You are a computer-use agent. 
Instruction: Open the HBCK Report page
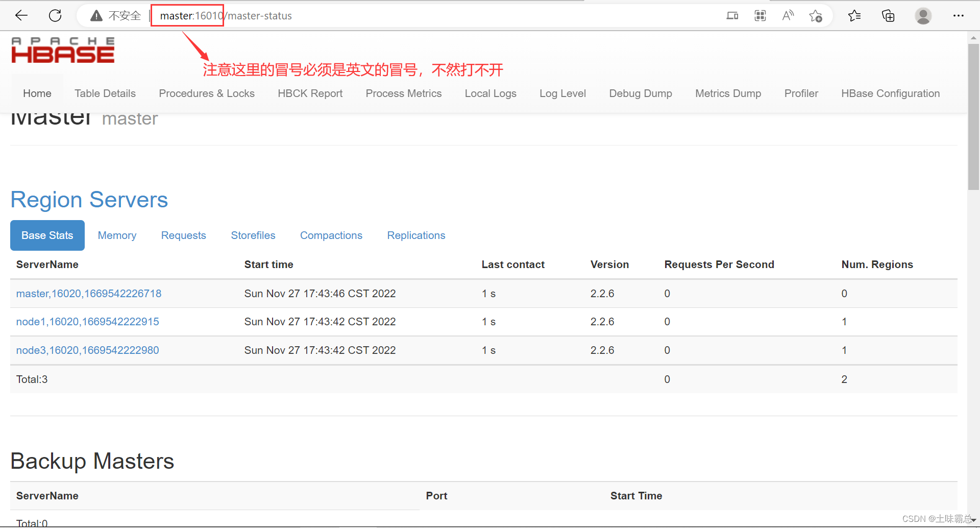(310, 93)
